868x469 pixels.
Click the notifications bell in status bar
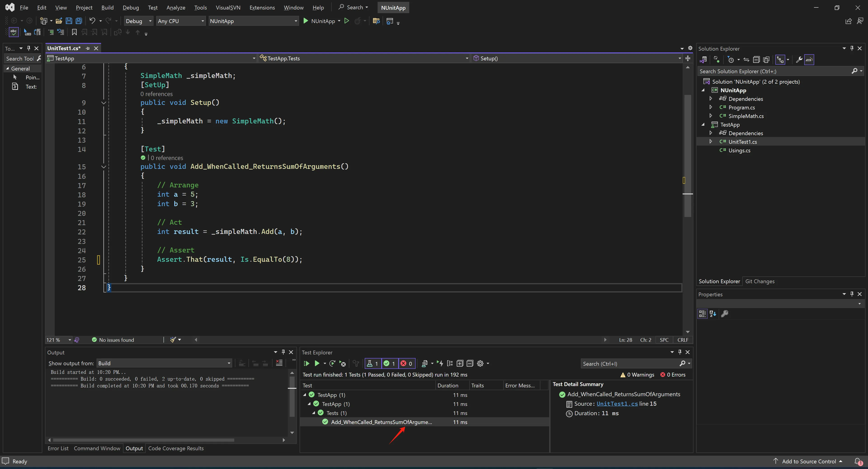(858, 461)
